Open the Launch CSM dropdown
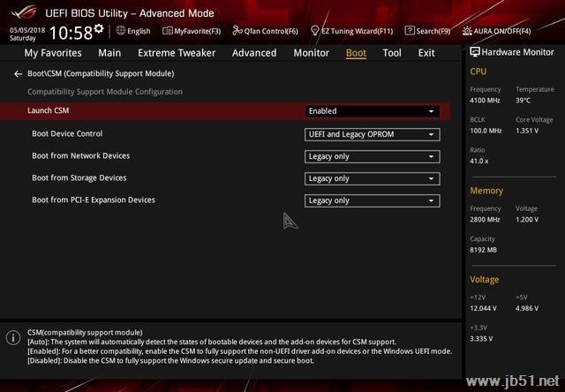565x392 pixels. [x=372, y=111]
